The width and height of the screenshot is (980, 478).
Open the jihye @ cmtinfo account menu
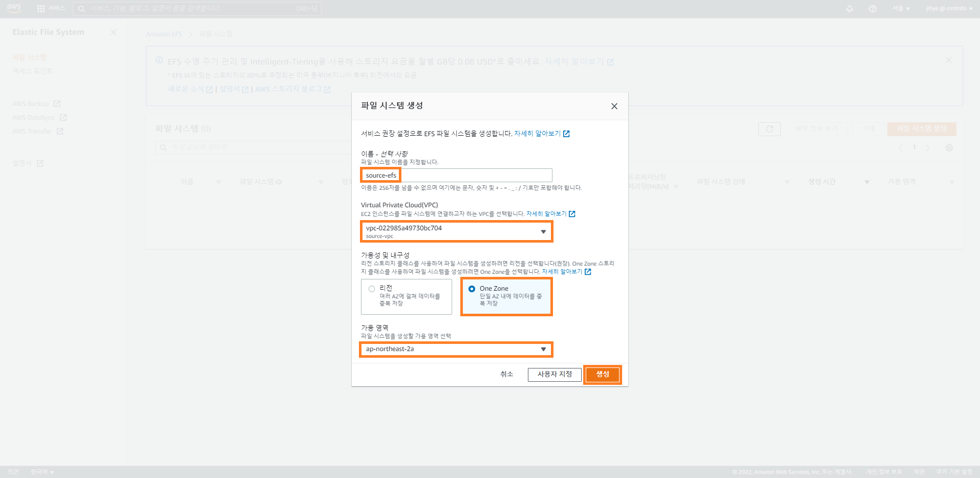949,9
